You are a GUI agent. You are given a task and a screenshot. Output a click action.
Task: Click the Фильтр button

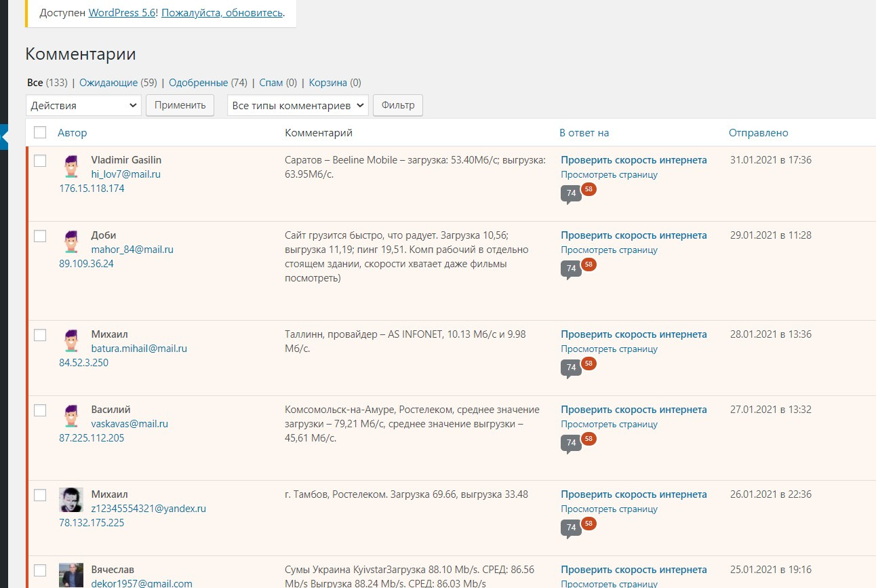point(398,106)
